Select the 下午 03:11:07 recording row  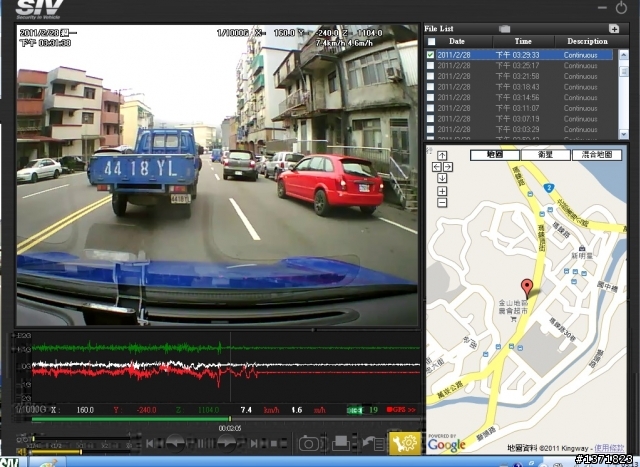[525, 108]
